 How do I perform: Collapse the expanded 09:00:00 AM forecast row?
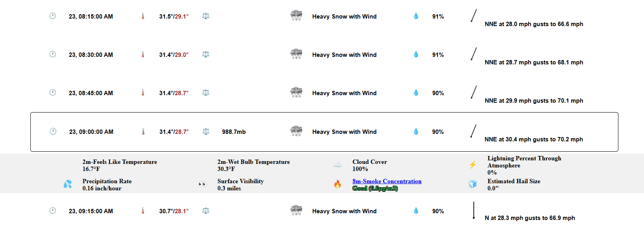(324, 132)
